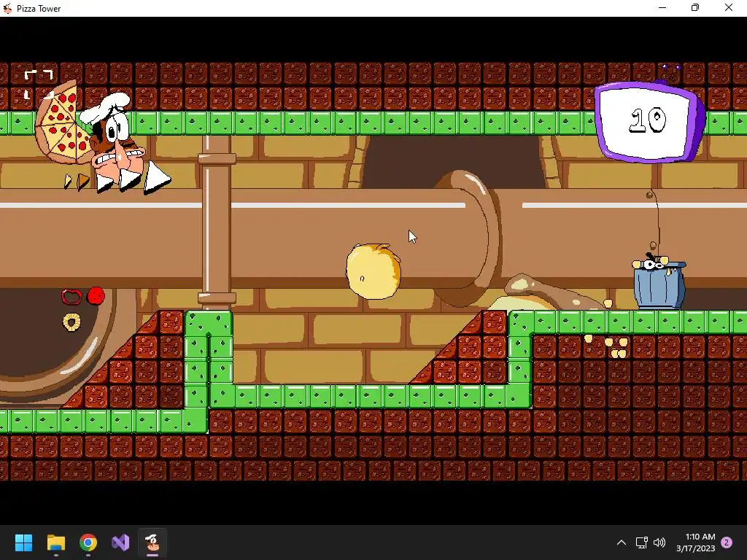Open the clock showing 1:10 AM
747x560 pixels.
(695, 542)
